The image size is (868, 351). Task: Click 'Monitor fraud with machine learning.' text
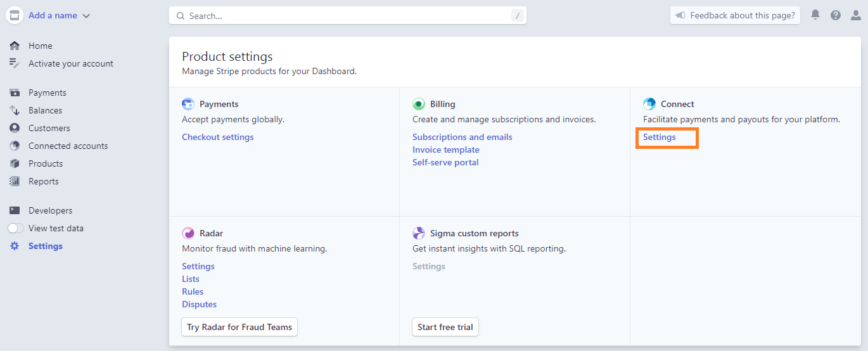click(255, 248)
